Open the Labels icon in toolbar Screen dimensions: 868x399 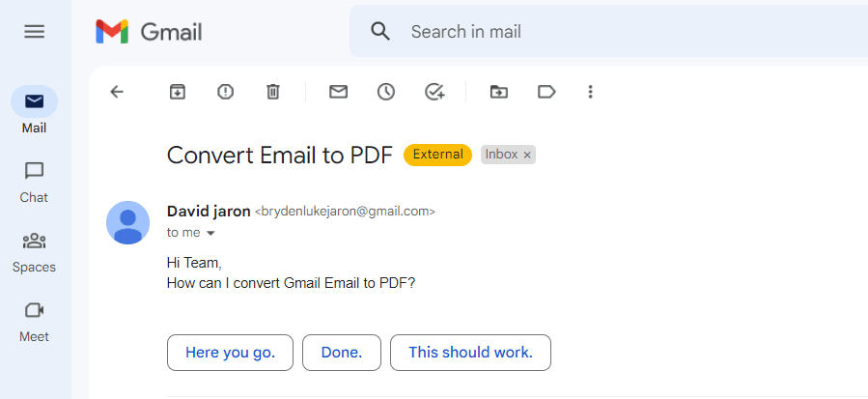pyautogui.click(x=546, y=92)
